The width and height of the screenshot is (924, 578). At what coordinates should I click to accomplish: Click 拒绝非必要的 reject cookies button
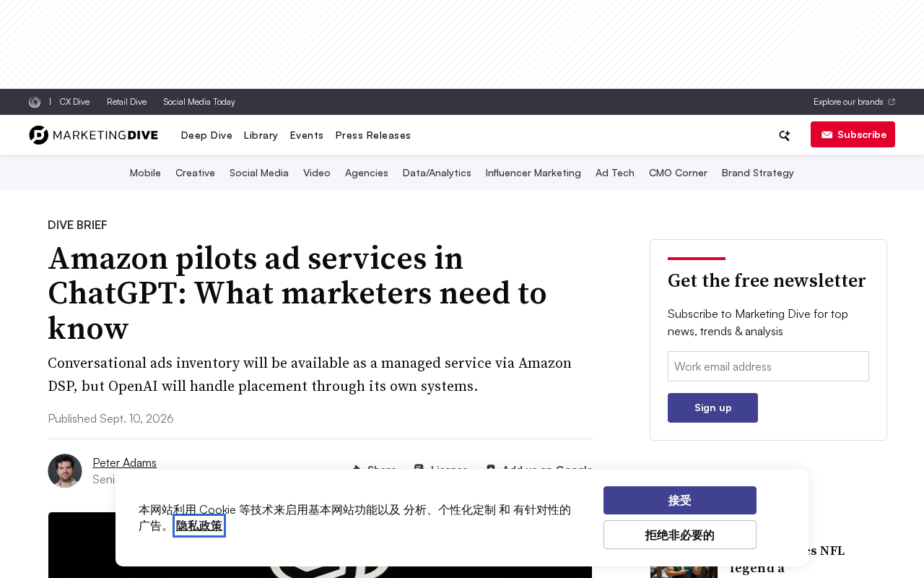point(680,535)
